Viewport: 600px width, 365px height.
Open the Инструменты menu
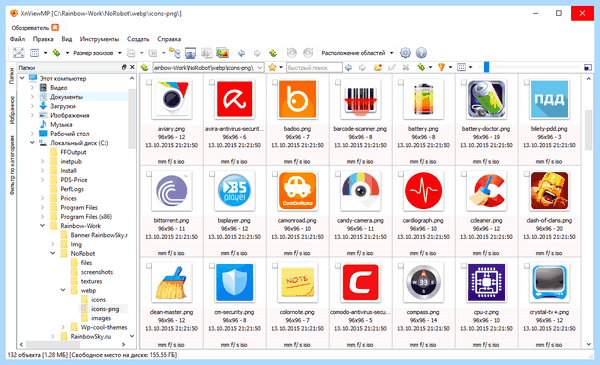(x=99, y=39)
